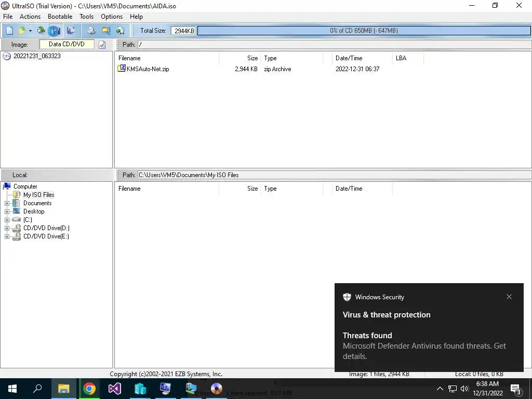The height and width of the screenshot is (399, 532).
Task: Open the dropdown arrow beside Open icon
Action: tap(30, 31)
